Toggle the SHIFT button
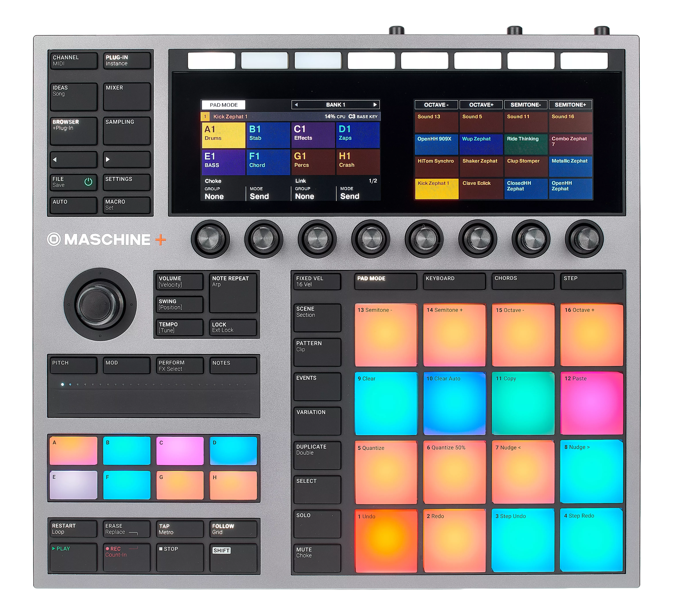The height and width of the screenshot is (616, 675). tap(233, 557)
